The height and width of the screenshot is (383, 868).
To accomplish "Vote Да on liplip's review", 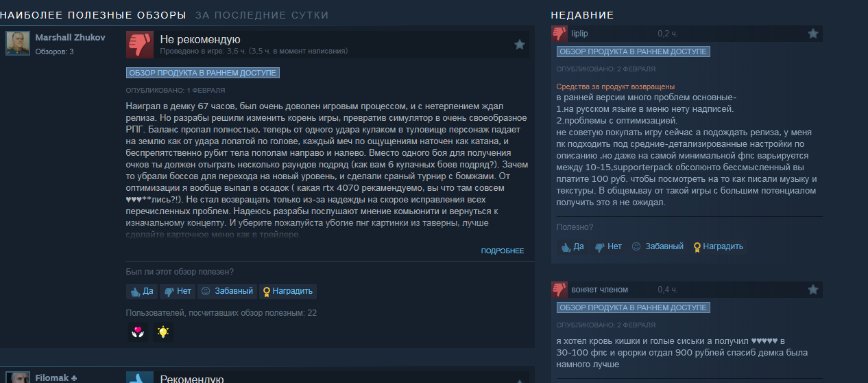I will 572,246.
